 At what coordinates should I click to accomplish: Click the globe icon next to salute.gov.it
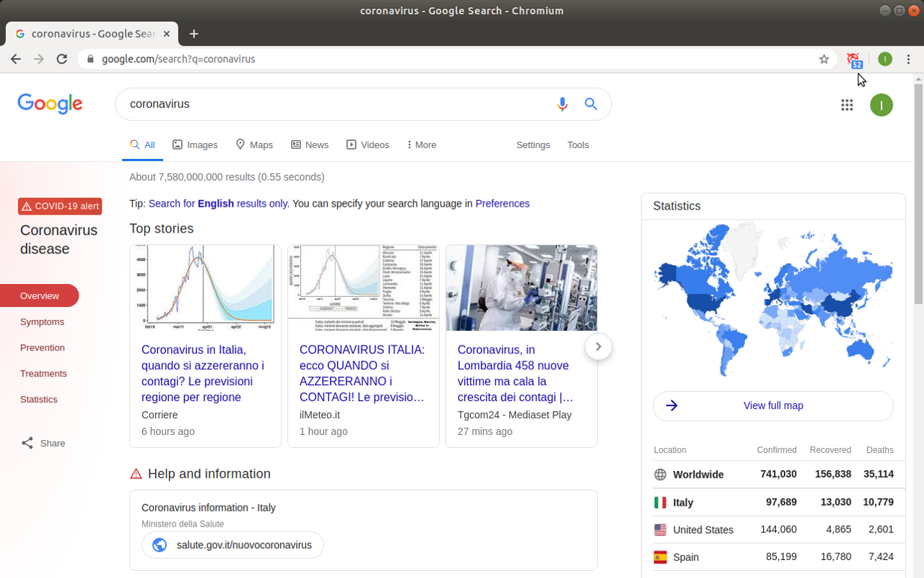[x=160, y=545]
